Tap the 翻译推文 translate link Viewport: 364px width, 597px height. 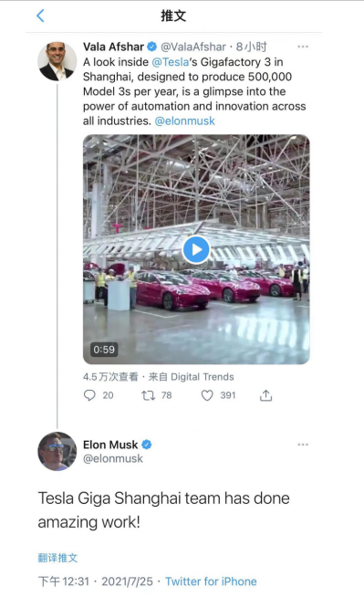[x=57, y=558]
